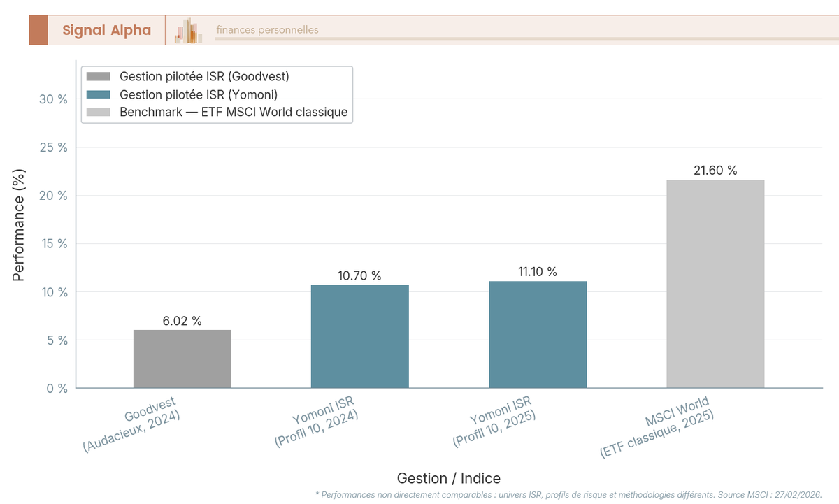Click the 'Gestion / Indice' x-axis title
Viewport: 839px width, 504px height.
tap(448, 478)
